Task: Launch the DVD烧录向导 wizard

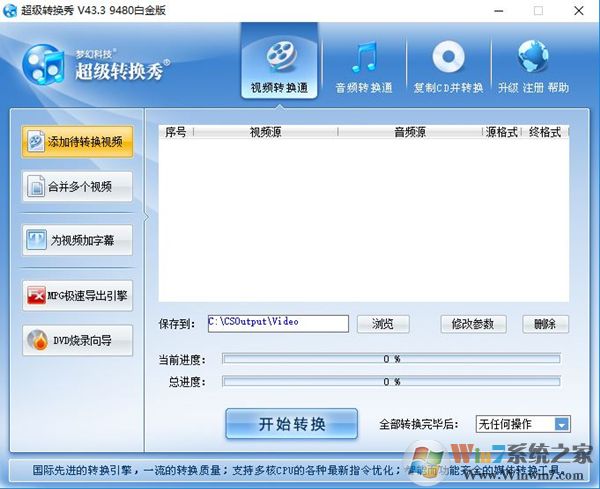Action: click(77, 340)
